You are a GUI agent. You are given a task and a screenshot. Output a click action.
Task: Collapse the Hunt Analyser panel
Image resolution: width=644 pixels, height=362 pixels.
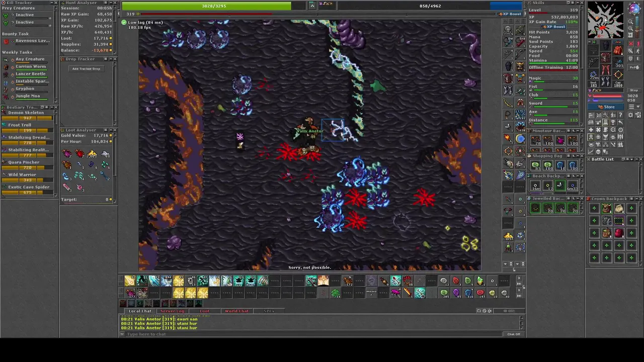point(110,3)
